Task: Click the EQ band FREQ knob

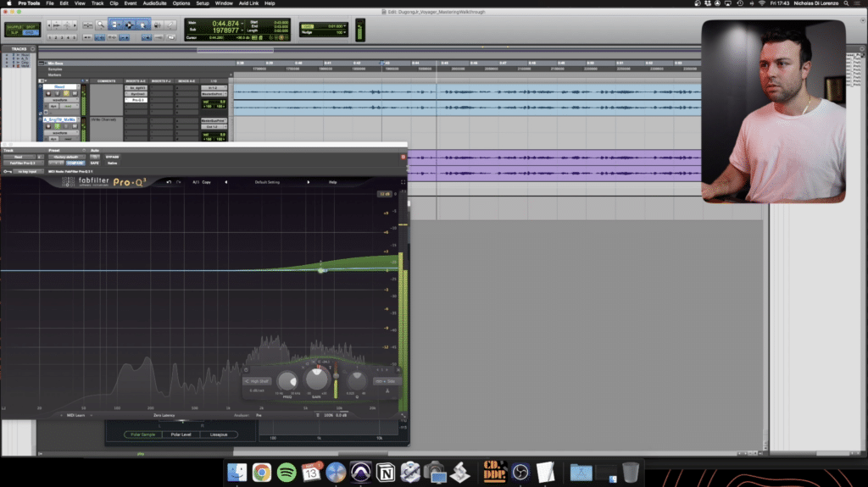Action: tap(287, 381)
